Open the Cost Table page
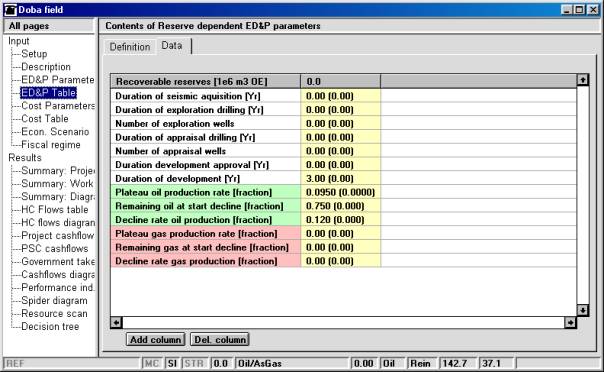Viewport: 604px width, 372px height. point(45,119)
